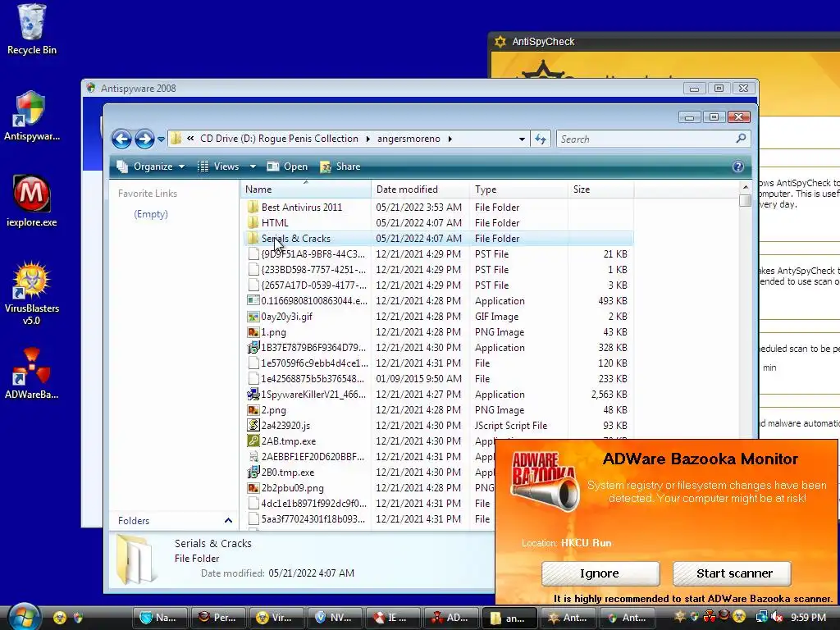Viewport: 840px width, 630px height.
Task: Select the 1.png image file
Action: tap(273, 332)
